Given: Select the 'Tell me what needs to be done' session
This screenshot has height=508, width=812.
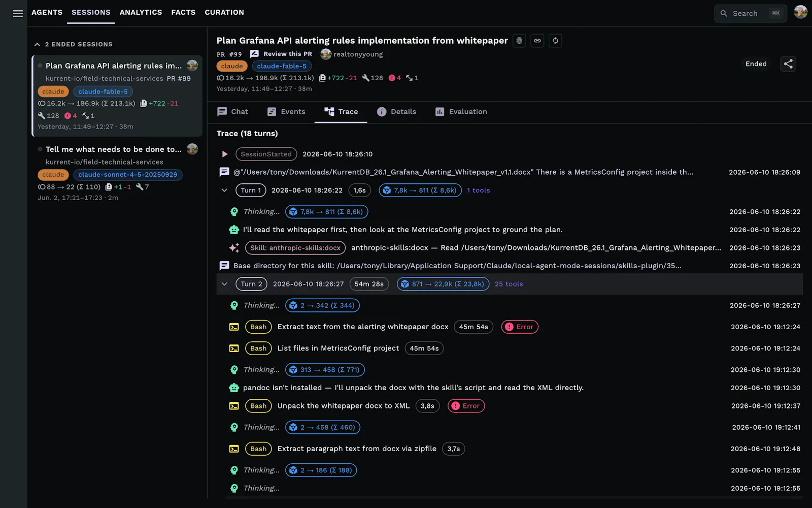Looking at the screenshot, I should tap(117, 173).
